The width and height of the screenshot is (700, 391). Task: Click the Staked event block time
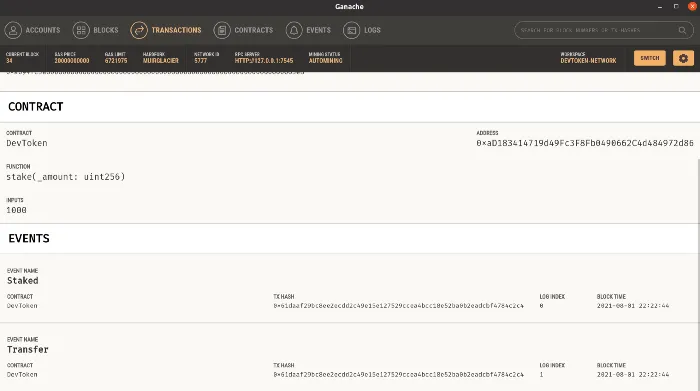point(633,306)
